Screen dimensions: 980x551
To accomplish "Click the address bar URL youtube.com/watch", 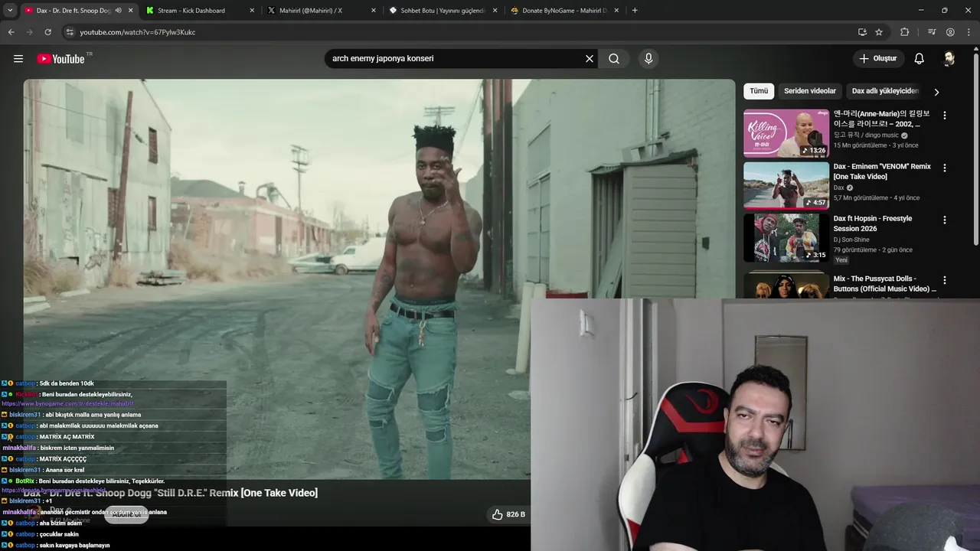I will click(x=138, y=32).
